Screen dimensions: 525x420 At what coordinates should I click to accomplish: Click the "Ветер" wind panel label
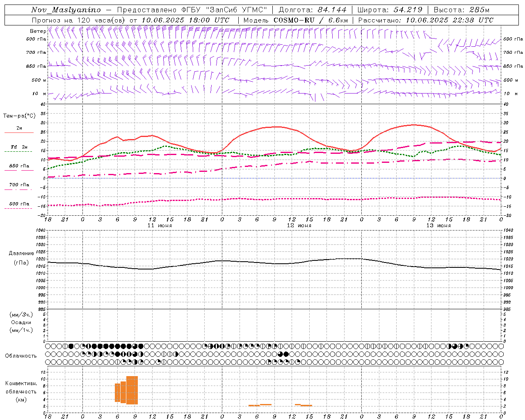coord(38,31)
